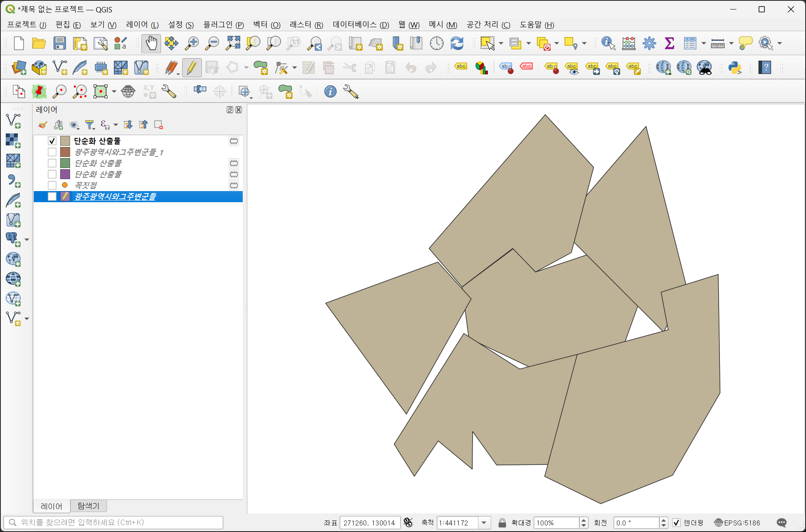The image size is (806, 532).
Task: Expand the measure tool dropdown arrow
Action: (731, 43)
